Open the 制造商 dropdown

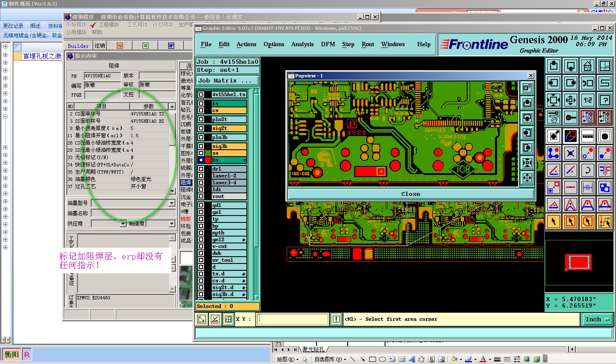pyautogui.click(x=172, y=223)
